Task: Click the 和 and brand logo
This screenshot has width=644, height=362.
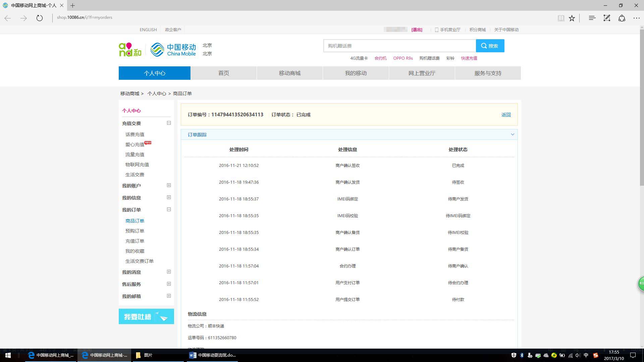Action: point(130,50)
